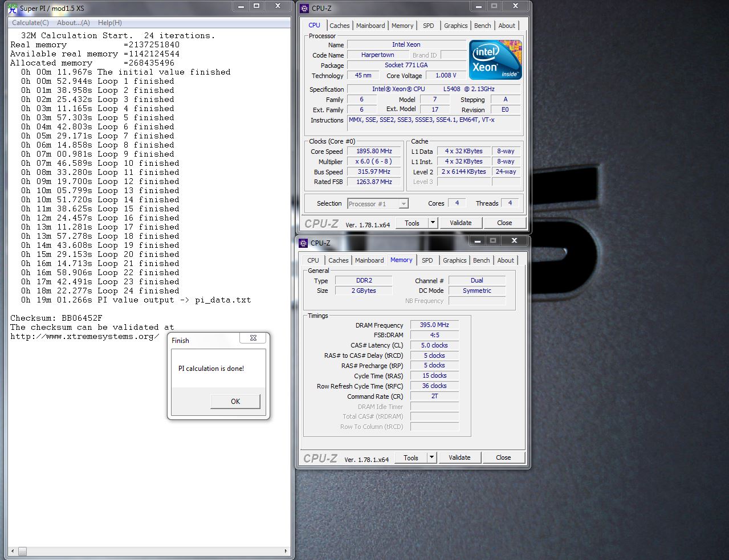729x560 pixels.
Task: Select CPU tab in top CPU-Z
Action: point(314,25)
